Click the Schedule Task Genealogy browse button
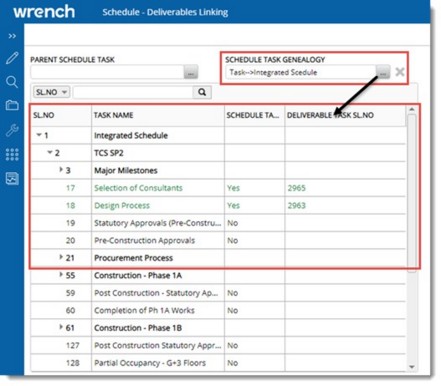Viewport: 441px width, 386px height. [383, 72]
